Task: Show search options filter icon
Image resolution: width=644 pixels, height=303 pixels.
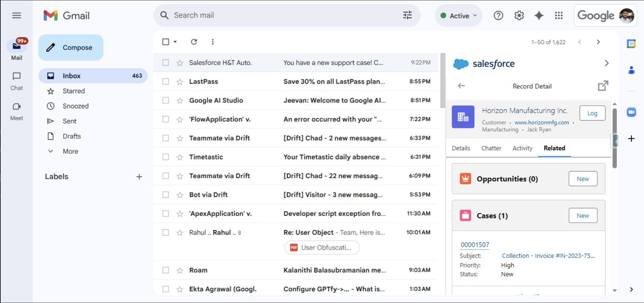Action: coord(407,15)
